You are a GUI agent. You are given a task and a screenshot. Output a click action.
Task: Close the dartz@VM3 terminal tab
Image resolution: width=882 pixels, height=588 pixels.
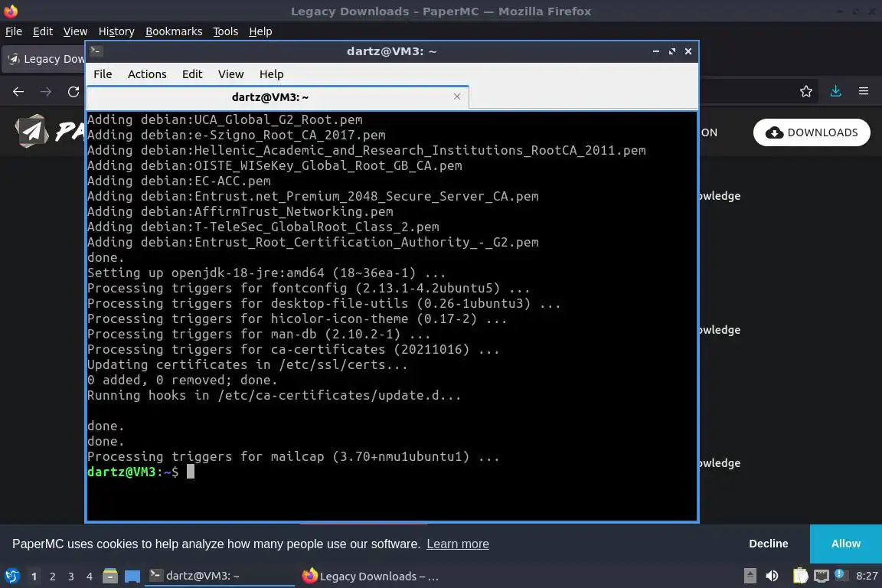[x=457, y=96]
